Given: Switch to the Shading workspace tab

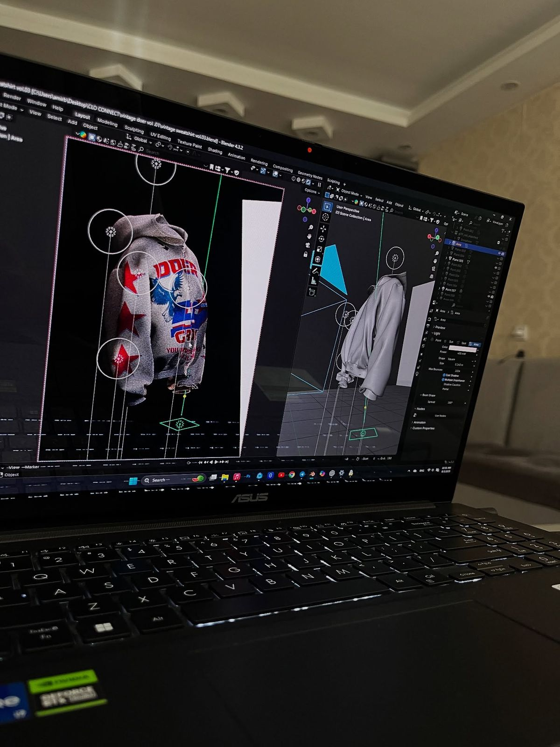Looking at the screenshot, I should tap(215, 150).
